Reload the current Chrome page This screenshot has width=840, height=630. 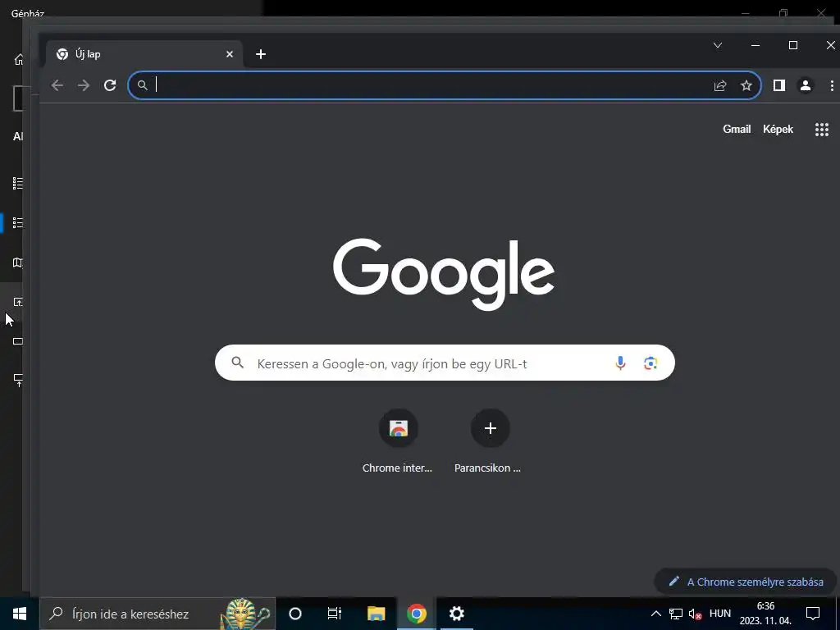(x=110, y=85)
